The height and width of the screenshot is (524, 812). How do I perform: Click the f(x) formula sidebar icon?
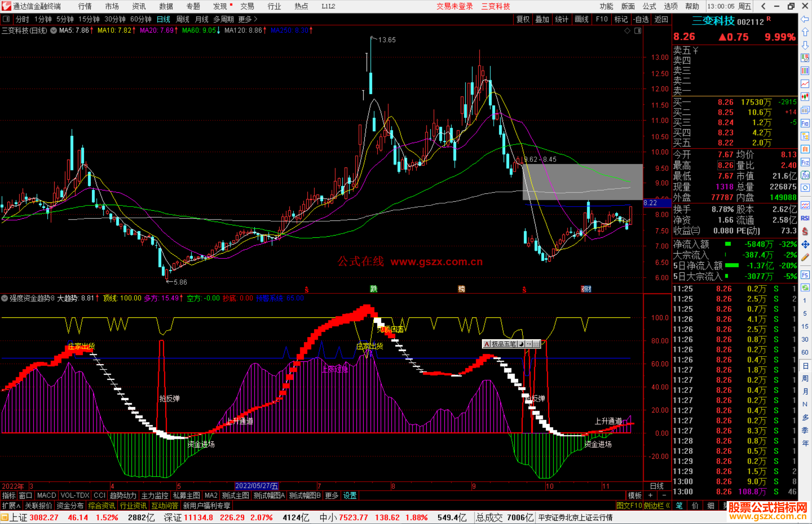point(805,175)
